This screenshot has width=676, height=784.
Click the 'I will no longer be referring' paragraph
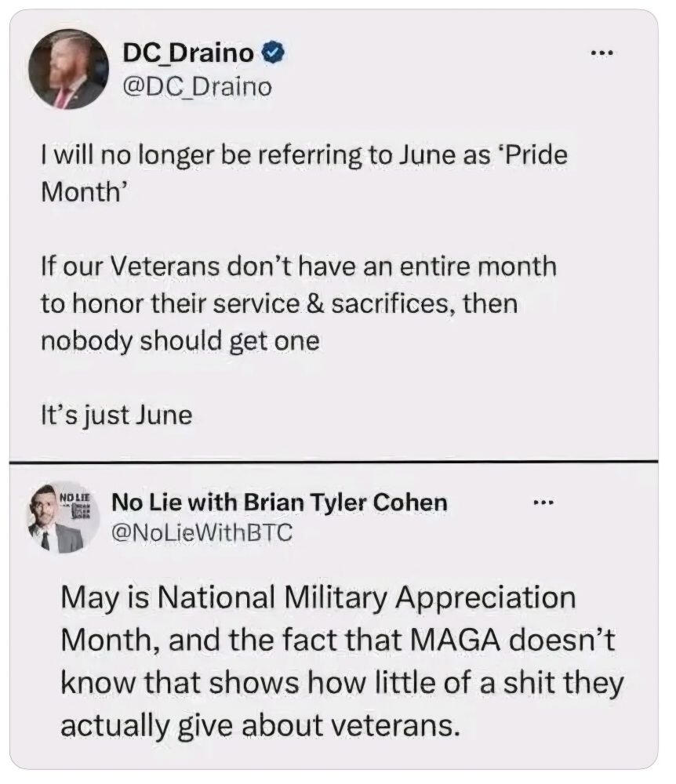pyautogui.click(x=304, y=173)
